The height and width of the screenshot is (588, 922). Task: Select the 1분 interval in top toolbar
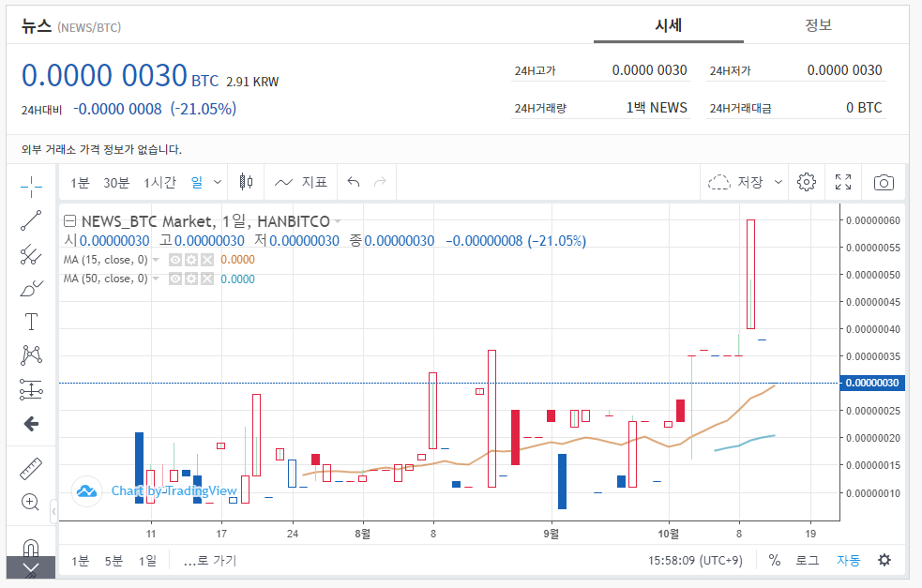point(80,183)
